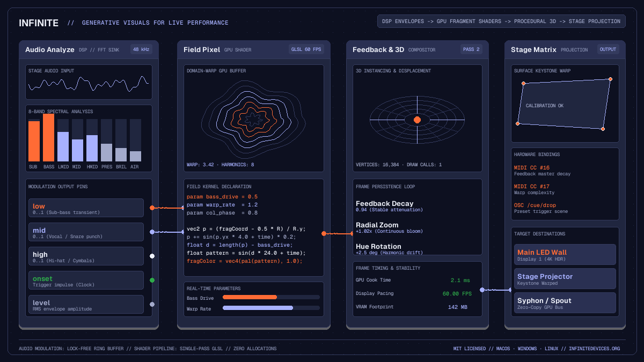Select Main LED Wall destination
This screenshot has height=362, width=644.
(565, 255)
